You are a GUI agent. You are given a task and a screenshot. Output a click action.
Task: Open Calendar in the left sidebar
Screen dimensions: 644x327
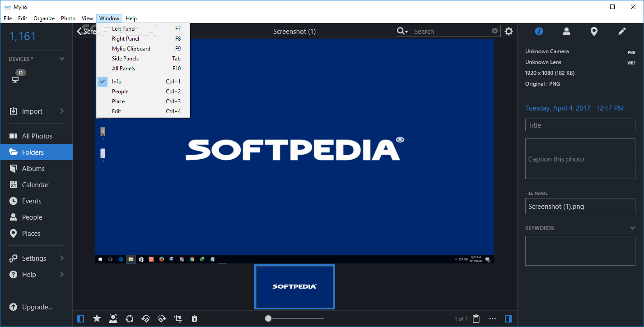point(37,185)
